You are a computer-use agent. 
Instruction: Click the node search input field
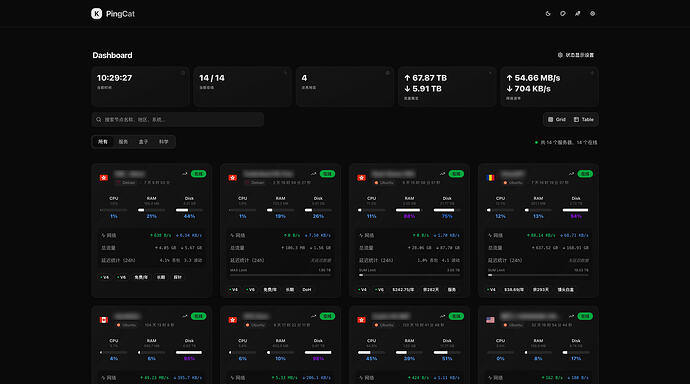tap(178, 120)
